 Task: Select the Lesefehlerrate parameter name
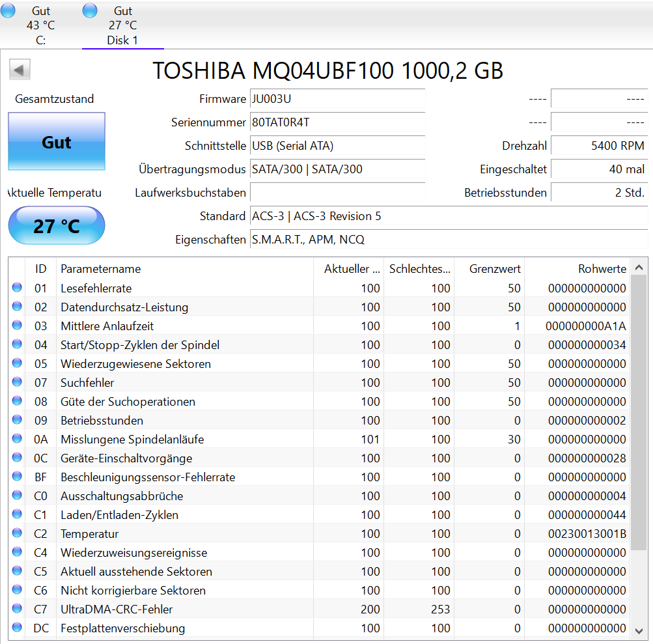point(96,288)
